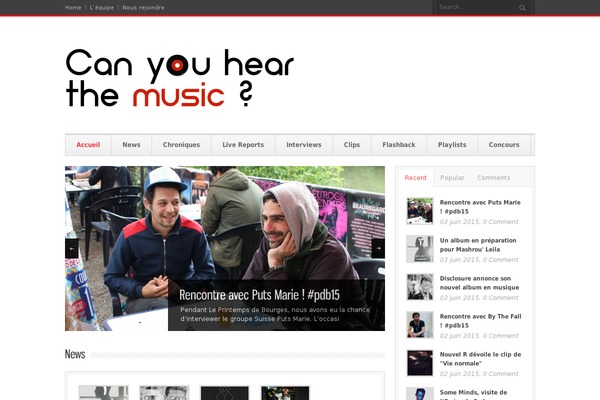Open the Chroniques menu item
The height and width of the screenshot is (400, 600).
(x=181, y=145)
